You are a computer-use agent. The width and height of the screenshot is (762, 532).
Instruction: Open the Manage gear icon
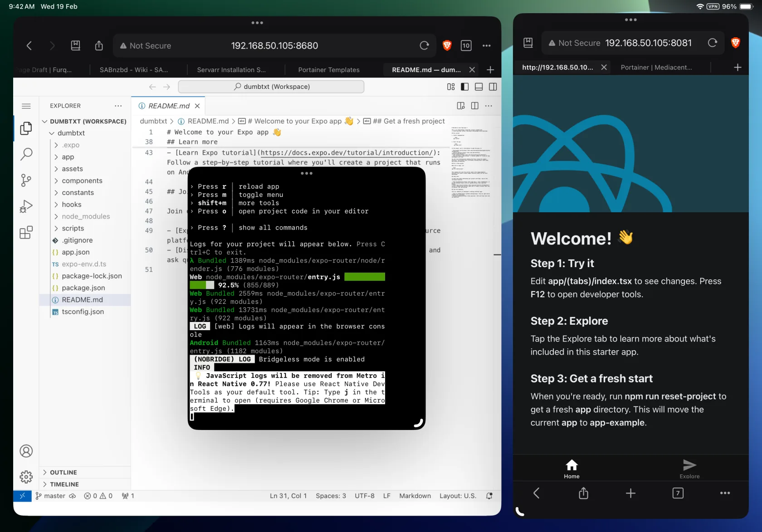[26, 477]
